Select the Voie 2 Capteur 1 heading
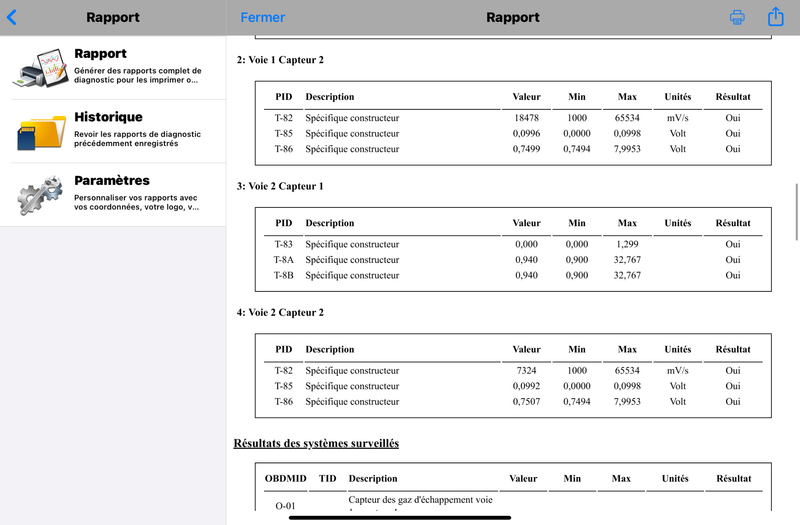The image size is (800, 525). [280, 186]
